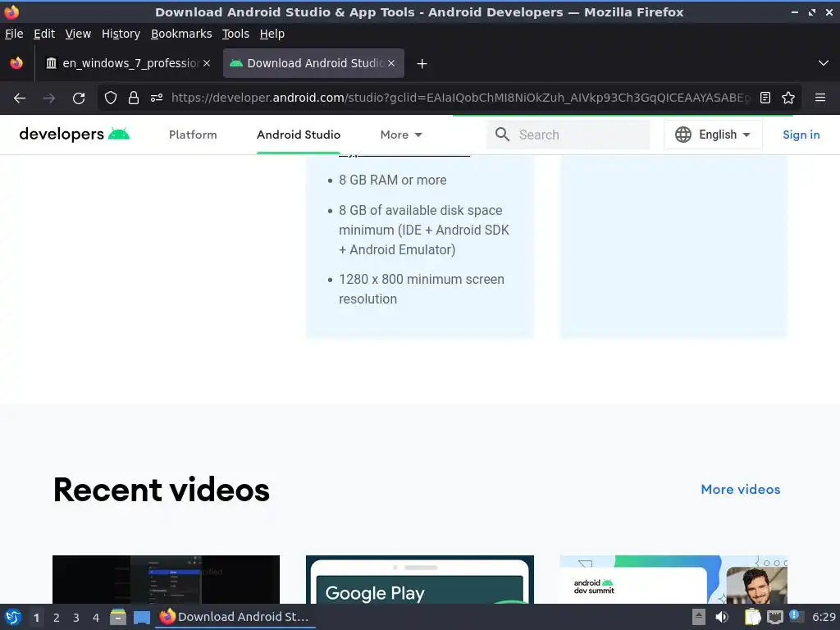Switch to workspace 1
The width and height of the screenshot is (840, 630).
[x=36, y=618]
